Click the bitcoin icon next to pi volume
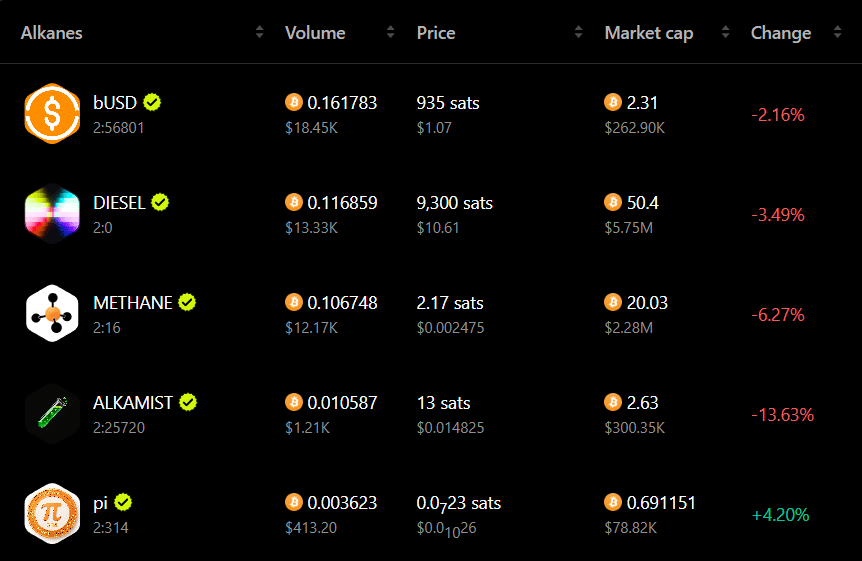The image size is (862, 561). coord(294,502)
